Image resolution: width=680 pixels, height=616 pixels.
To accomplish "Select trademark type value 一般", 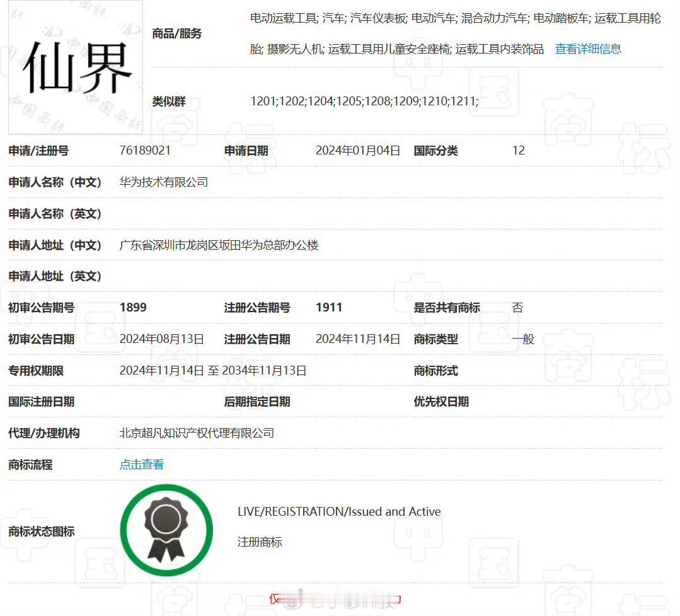I will click(523, 339).
